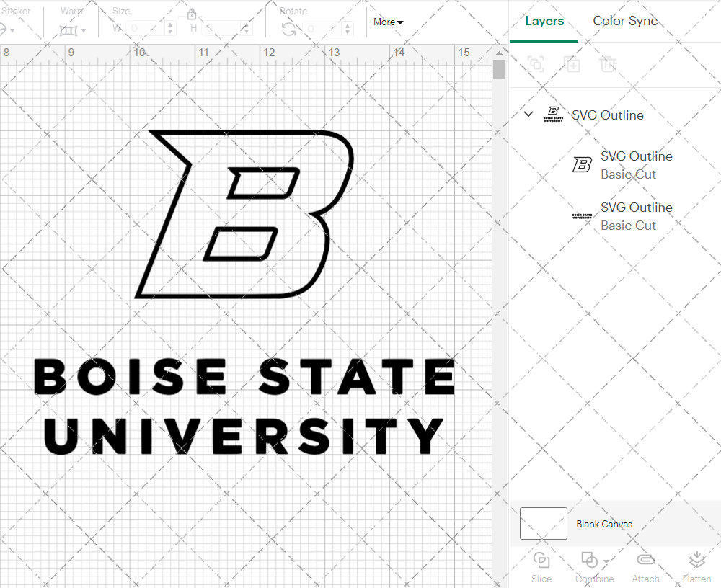Switch to the Color Sync tab
721x588 pixels.
click(625, 21)
